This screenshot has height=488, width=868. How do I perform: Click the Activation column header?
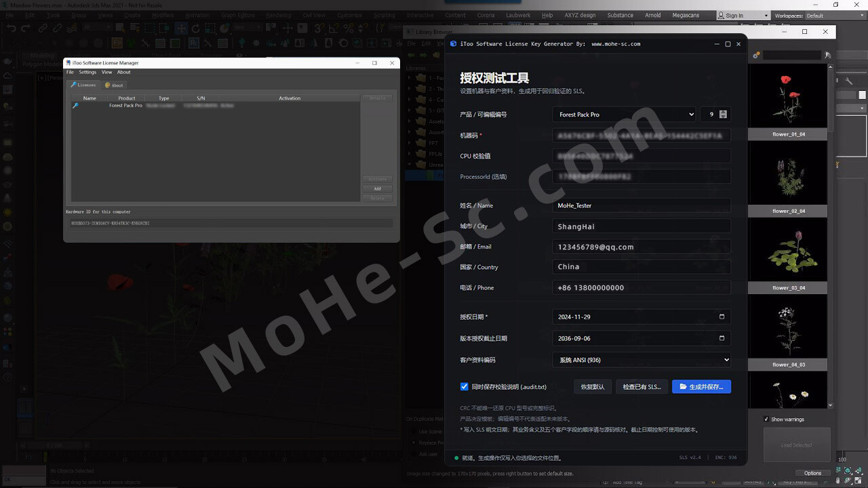tap(290, 98)
